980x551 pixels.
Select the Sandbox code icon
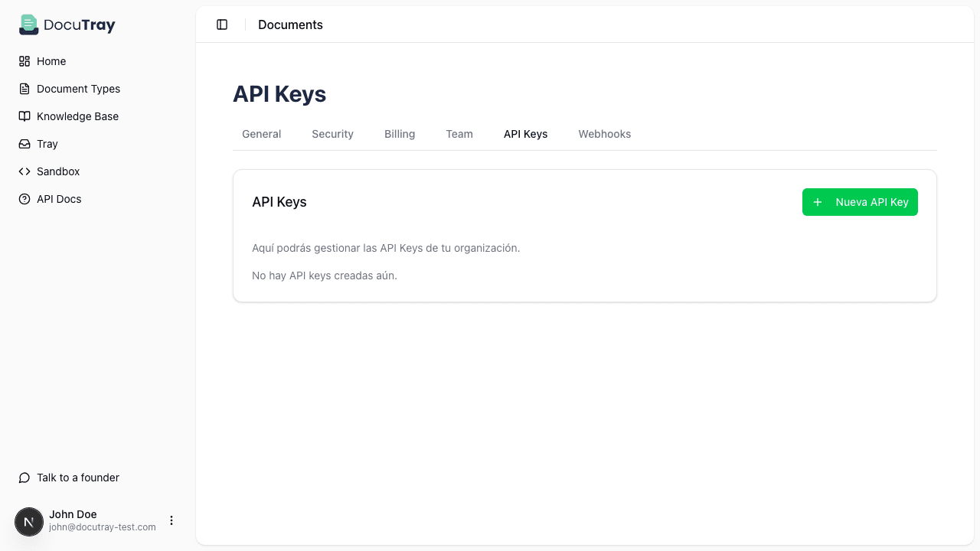point(24,171)
